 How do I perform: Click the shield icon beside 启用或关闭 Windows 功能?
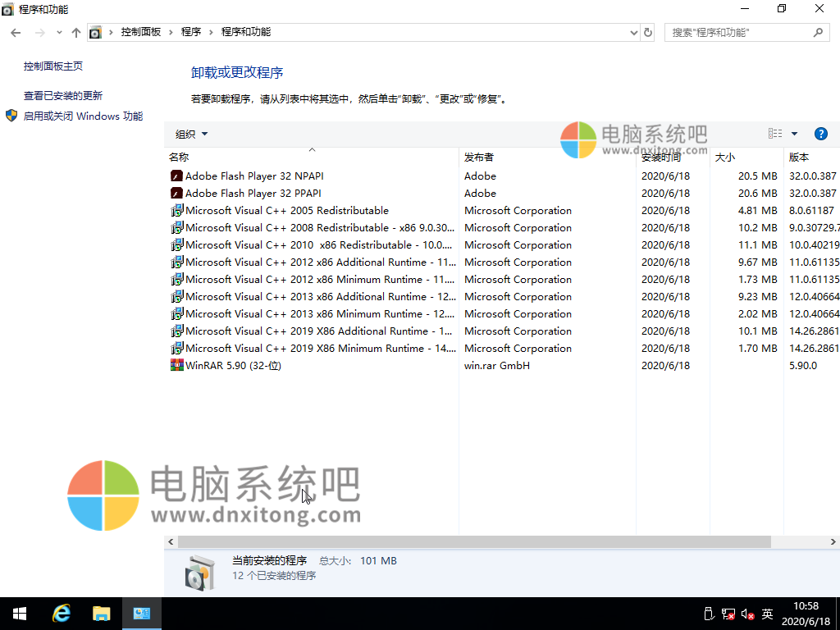tap(11, 116)
